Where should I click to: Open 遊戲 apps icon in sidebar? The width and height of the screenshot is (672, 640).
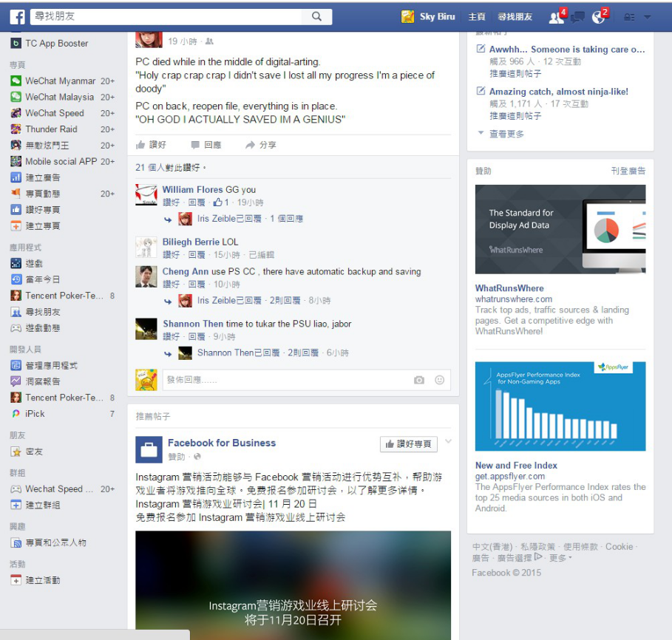pos(16,263)
